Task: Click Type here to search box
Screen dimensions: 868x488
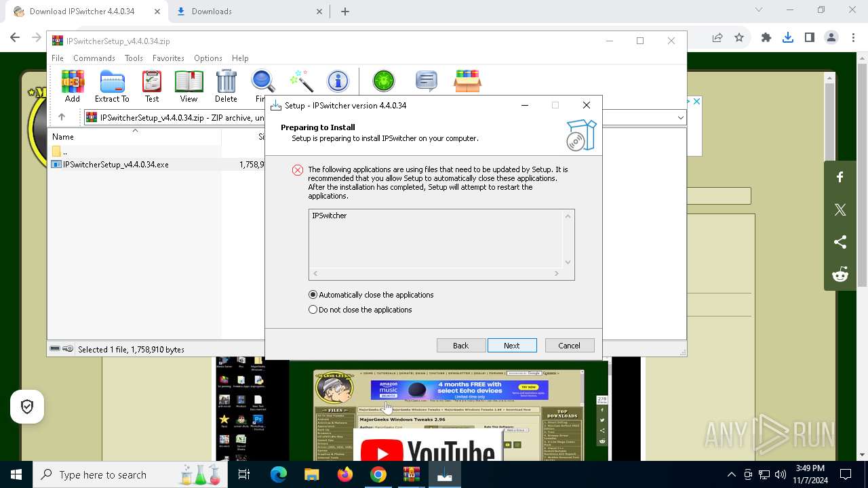Action: coord(132,474)
